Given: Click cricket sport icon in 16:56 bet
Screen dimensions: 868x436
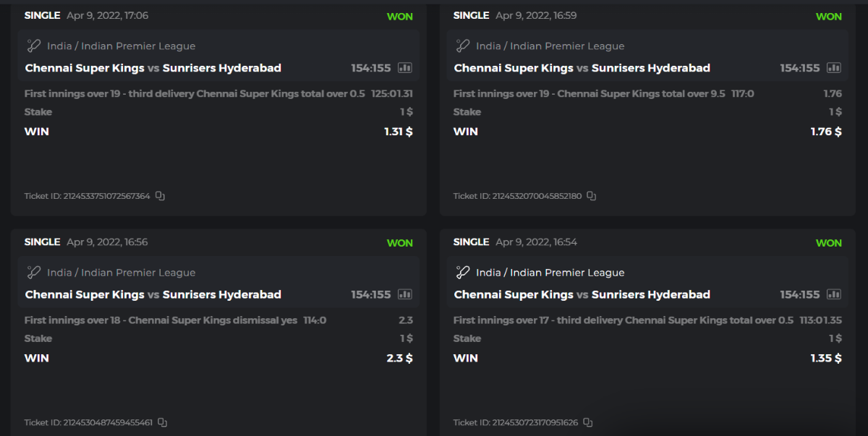Looking at the screenshot, I should [x=33, y=273].
